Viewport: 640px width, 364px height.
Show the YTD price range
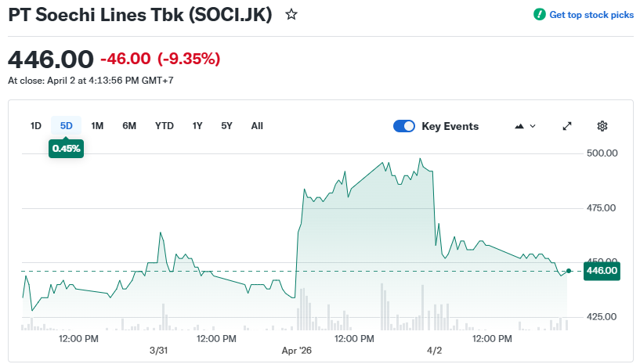pos(165,126)
